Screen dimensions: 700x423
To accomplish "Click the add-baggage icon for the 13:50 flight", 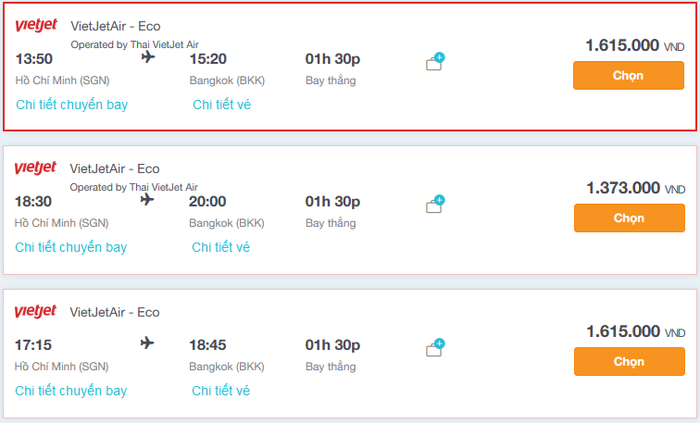I will [435, 62].
